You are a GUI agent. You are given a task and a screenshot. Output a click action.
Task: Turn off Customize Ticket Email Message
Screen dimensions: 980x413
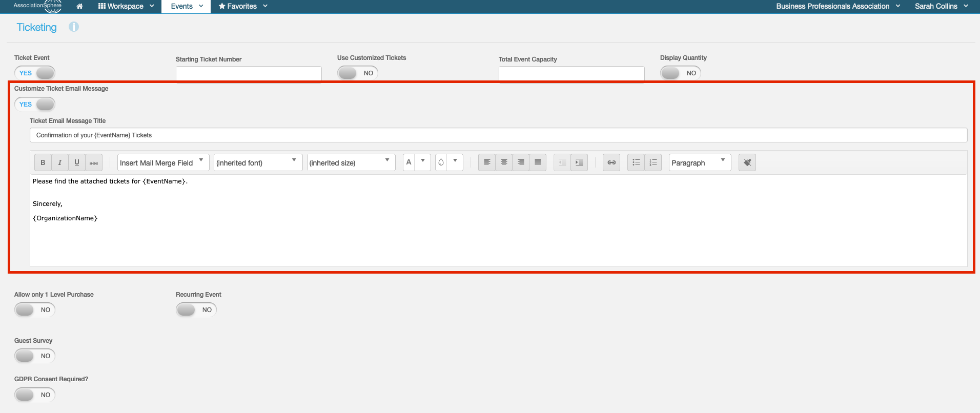point(35,104)
